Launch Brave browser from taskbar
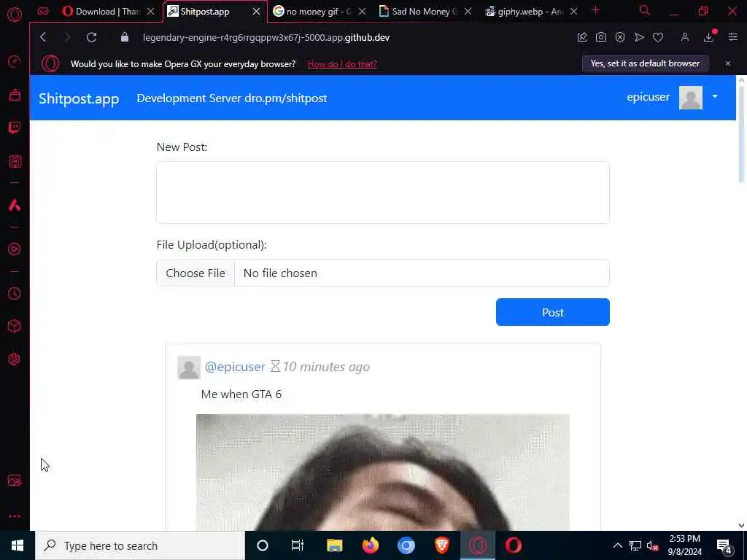Image resolution: width=747 pixels, height=560 pixels. click(441, 545)
